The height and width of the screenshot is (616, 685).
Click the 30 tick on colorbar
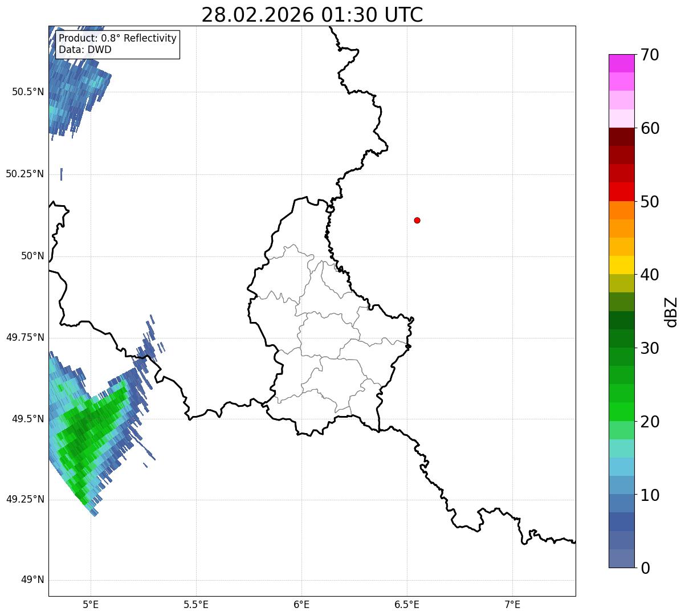[649, 348]
